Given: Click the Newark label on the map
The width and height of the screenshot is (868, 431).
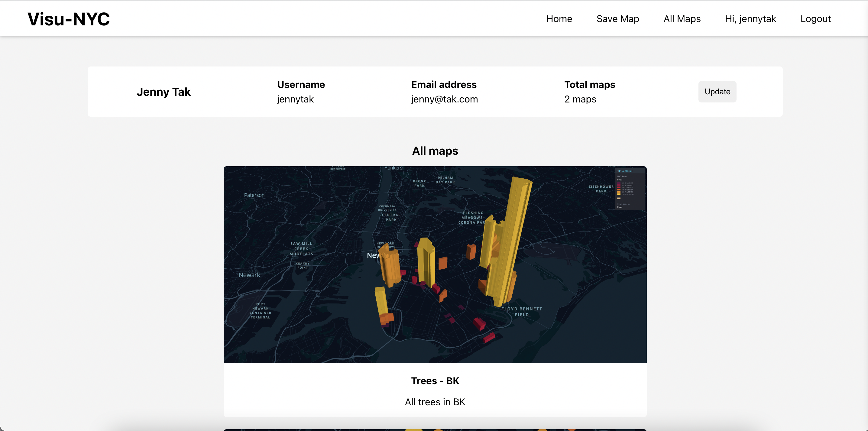Looking at the screenshot, I should [249, 275].
